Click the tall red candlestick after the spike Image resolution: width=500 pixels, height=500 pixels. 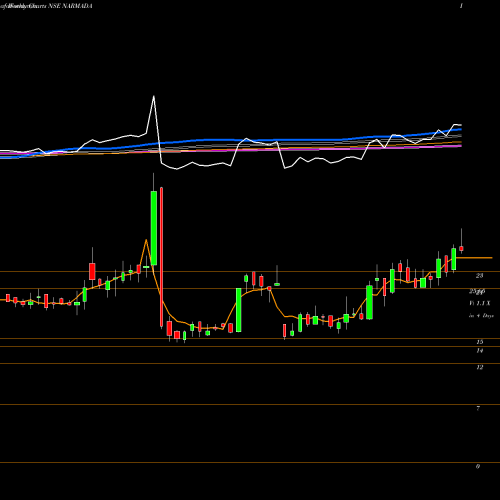coord(161,257)
